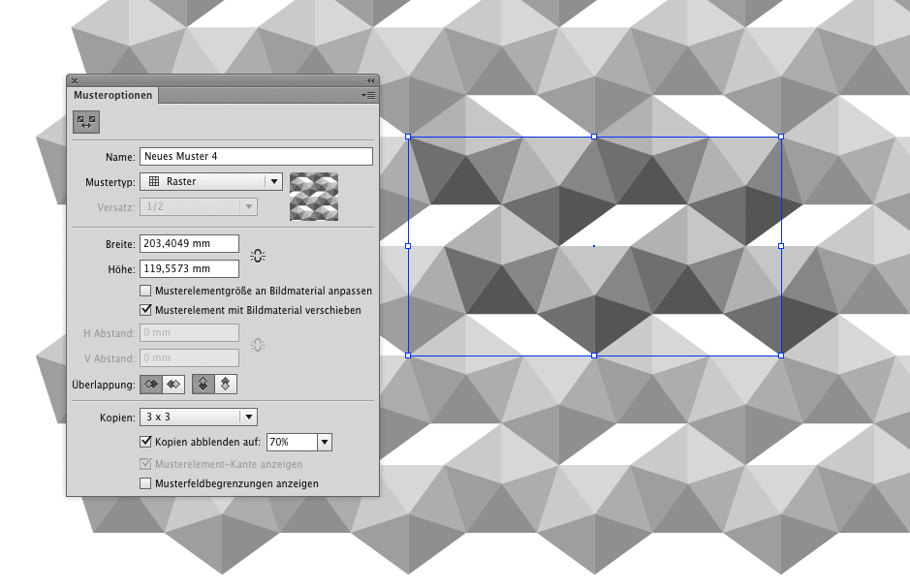Click the Pattern Tile Tool icon
The image size is (910, 588).
[x=86, y=122]
